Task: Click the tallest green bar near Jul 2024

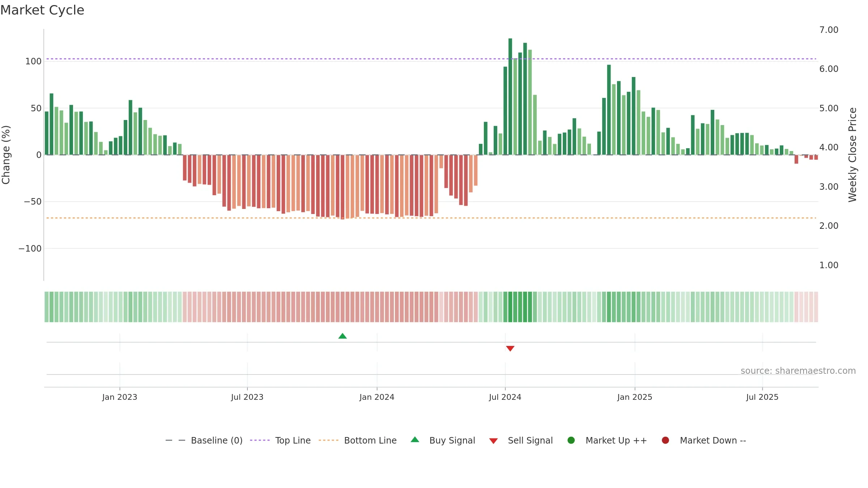Action: point(510,97)
